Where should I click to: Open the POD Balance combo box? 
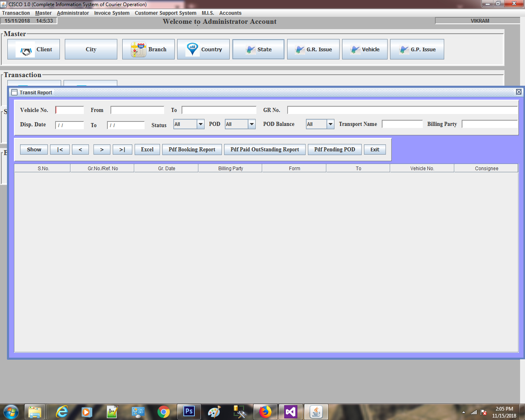coord(330,124)
